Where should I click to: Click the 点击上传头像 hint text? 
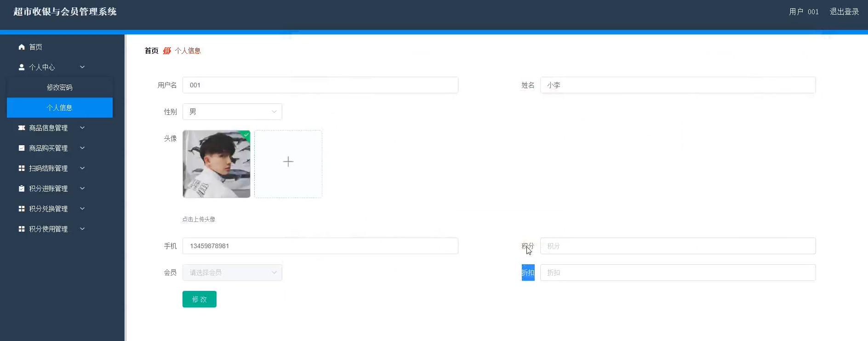pyautogui.click(x=199, y=219)
